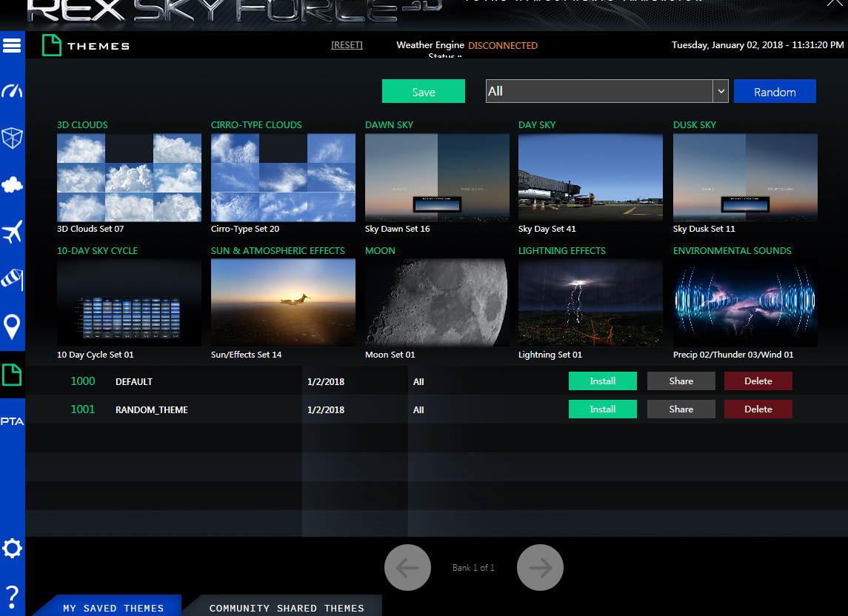Screen dimensions: 848x616
Task: Open the cloud icon in sidebar
Action: (12, 185)
